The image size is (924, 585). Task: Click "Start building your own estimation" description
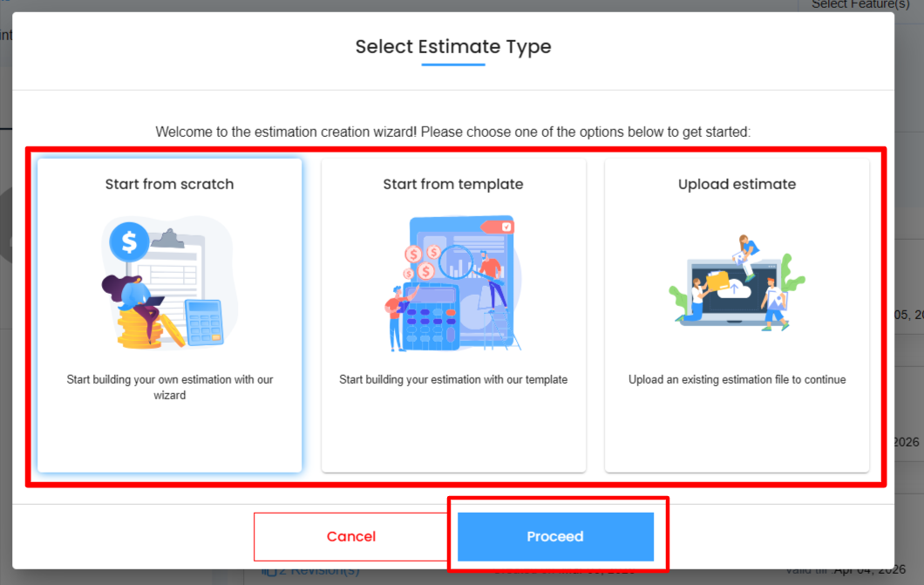coord(170,387)
